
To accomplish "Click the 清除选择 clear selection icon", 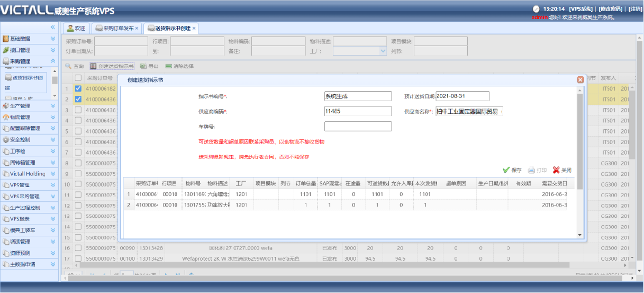I will point(168,66).
